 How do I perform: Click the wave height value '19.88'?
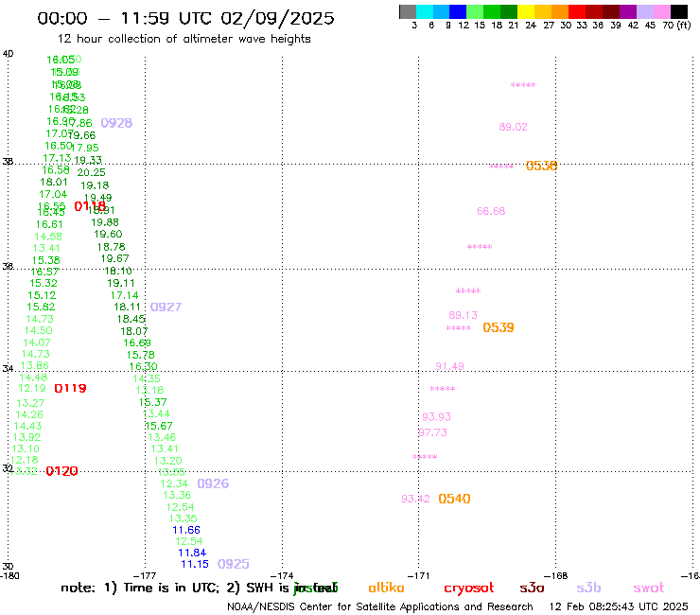(x=105, y=222)
